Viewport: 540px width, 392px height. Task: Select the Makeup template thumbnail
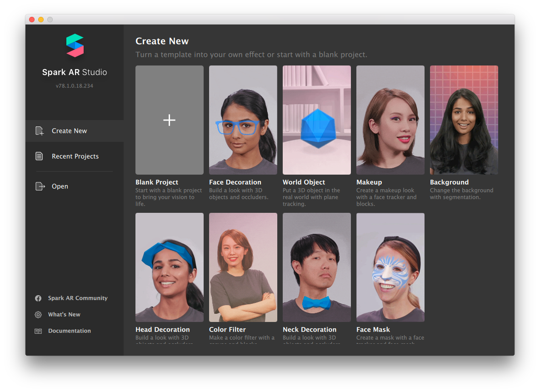[390, 120]
